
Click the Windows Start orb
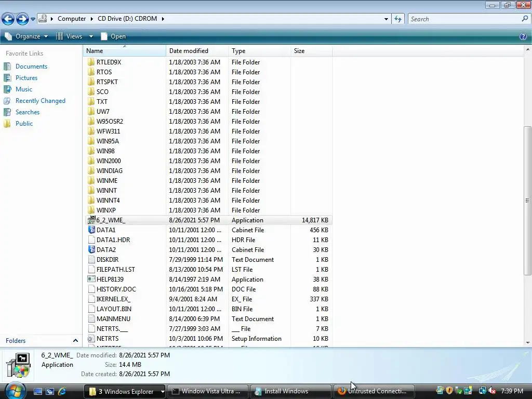(x=15, y=390)
